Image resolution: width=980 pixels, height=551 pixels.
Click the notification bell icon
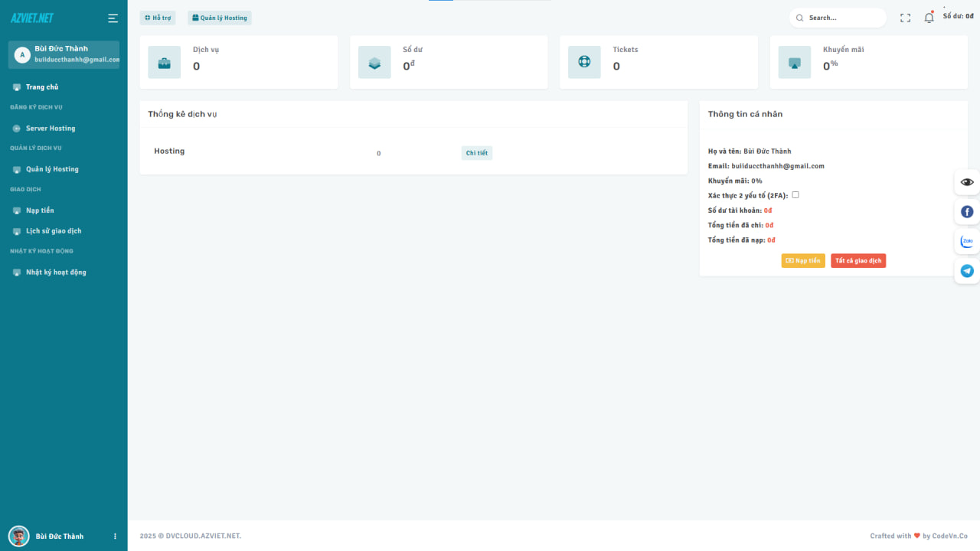point(929,18)
